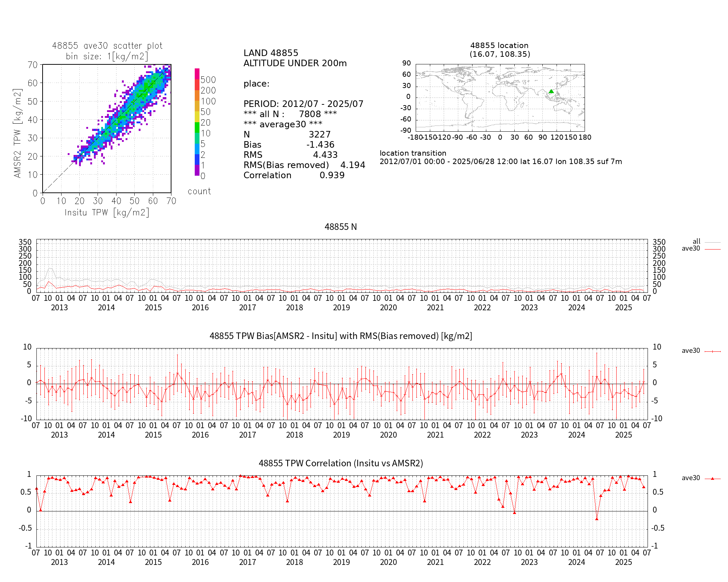Click the lowest correlation point near mid-2024
This screenshot has height=582, width=728.
[597, 519]
